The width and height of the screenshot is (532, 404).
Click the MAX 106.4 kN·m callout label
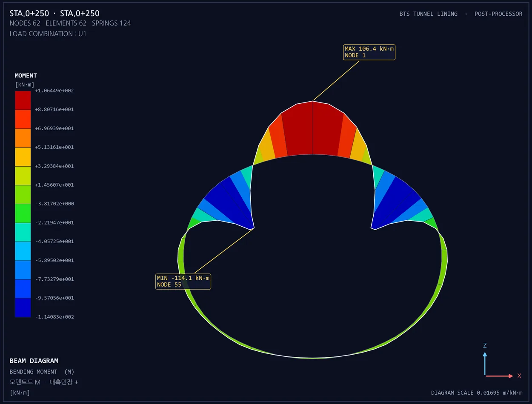coord(369,52)
